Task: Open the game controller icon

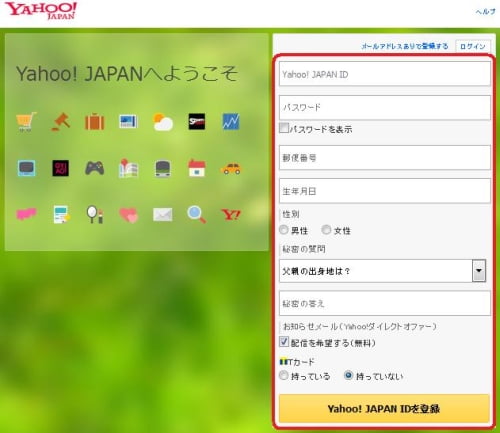Action: 95,168
